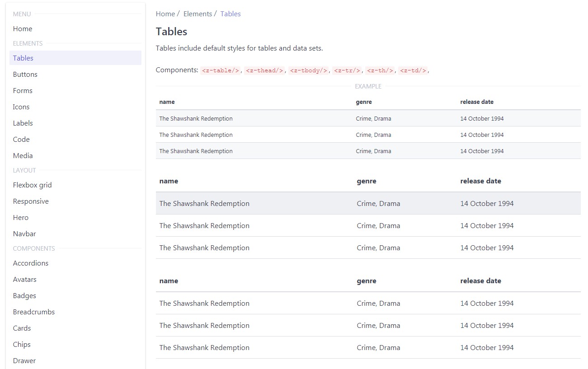Click the LAYOUT section label in sidebar
Screen dimensions: 588x369
(x=24, y=170)
